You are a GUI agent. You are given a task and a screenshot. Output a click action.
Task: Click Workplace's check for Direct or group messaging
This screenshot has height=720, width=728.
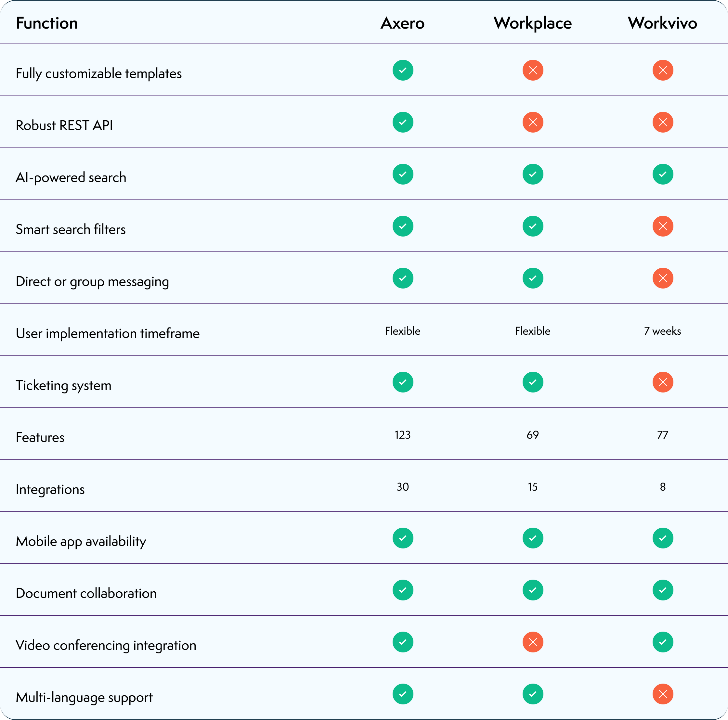533,278
